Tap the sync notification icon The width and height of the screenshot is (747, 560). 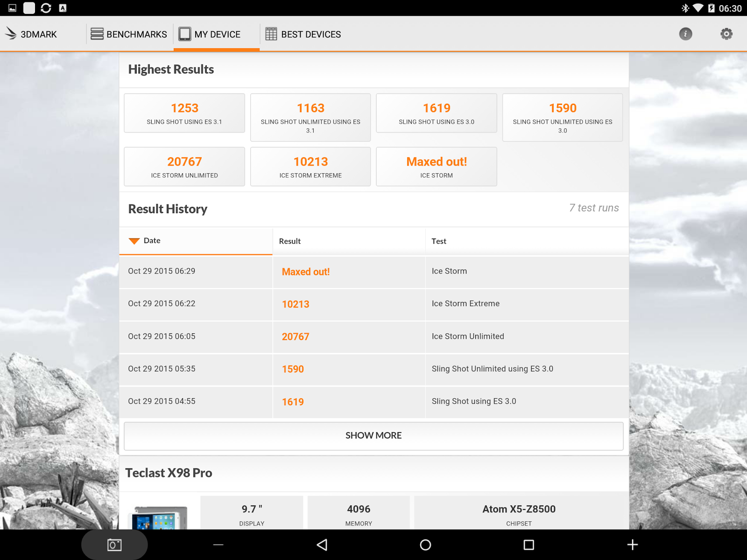point(46,8)
